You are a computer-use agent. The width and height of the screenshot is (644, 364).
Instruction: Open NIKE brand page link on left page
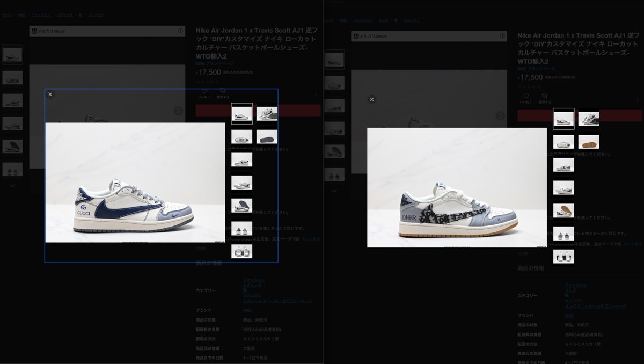[x=215, y=63]
